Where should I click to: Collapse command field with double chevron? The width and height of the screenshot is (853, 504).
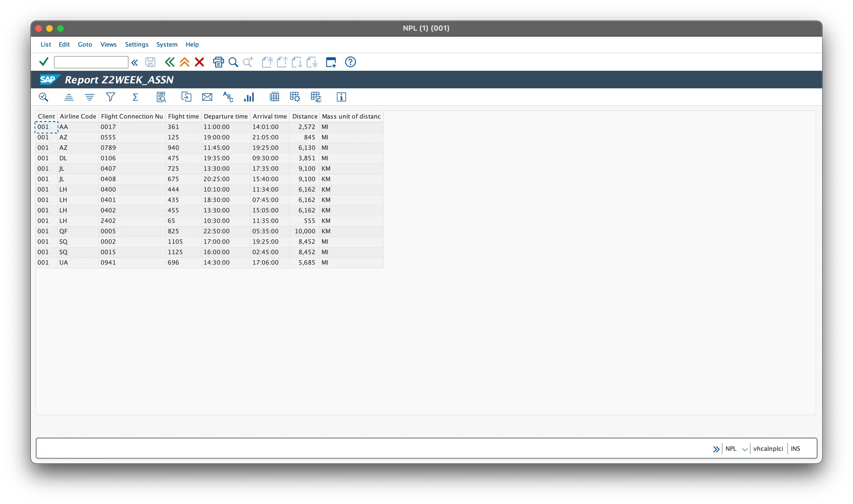135,62
